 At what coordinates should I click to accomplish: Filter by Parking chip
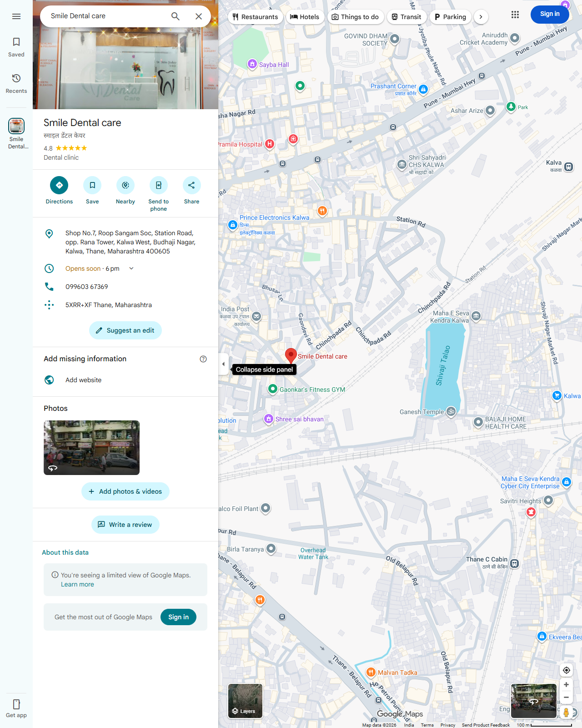450,17
